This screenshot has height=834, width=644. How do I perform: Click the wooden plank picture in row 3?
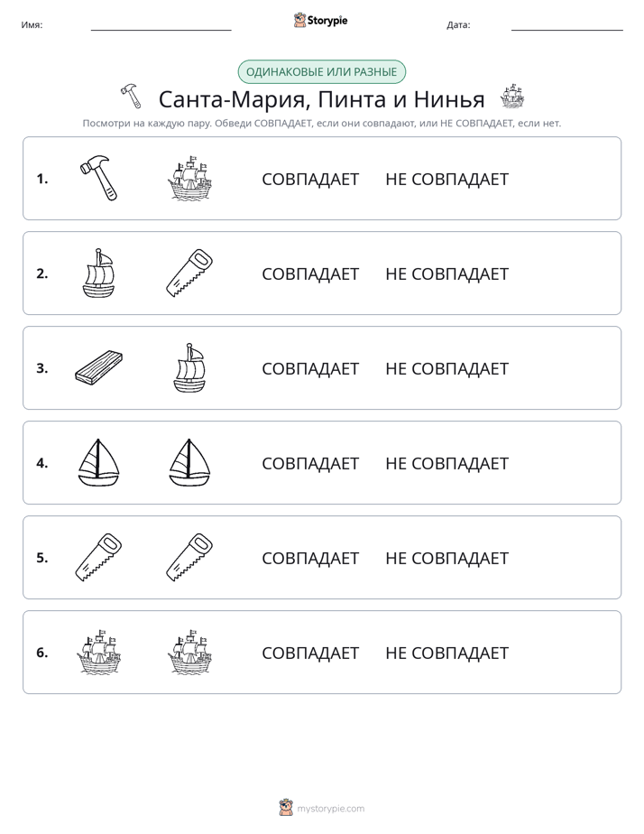point(99,367)
